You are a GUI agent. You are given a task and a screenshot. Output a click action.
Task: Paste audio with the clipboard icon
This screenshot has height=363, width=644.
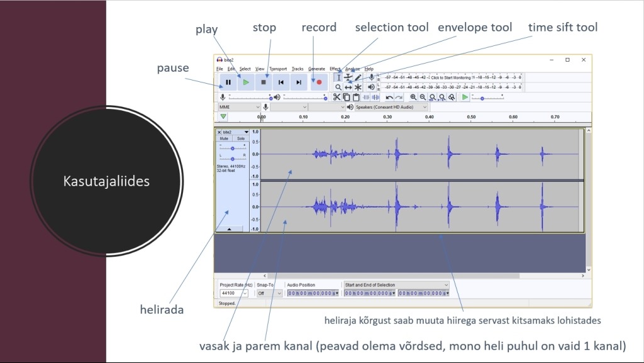(x=356, y=97)
